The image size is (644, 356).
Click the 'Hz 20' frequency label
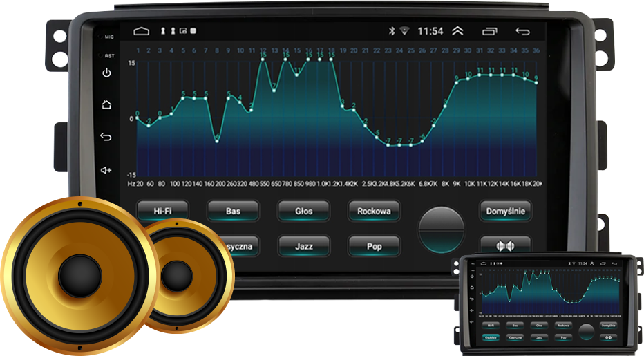(x=135, y=184)
